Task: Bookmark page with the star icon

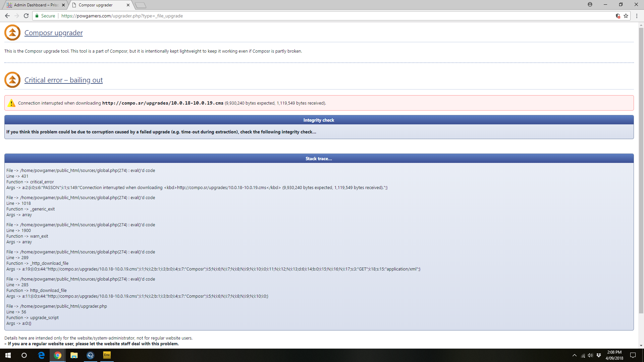Action: click(626, 16)
